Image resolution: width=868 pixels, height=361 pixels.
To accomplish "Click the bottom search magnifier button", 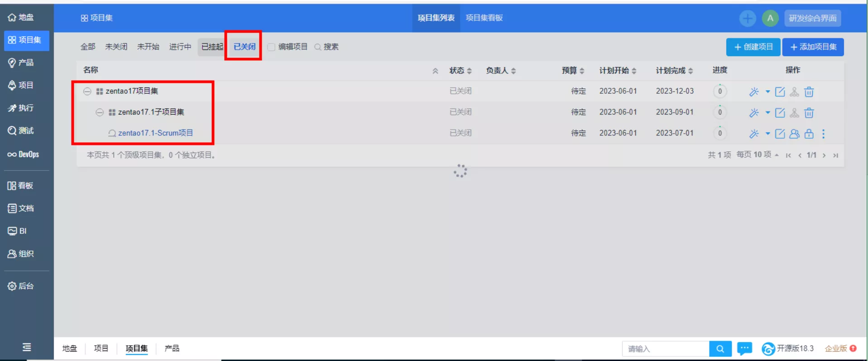I will pyautogui.click(x=720, y=349).
